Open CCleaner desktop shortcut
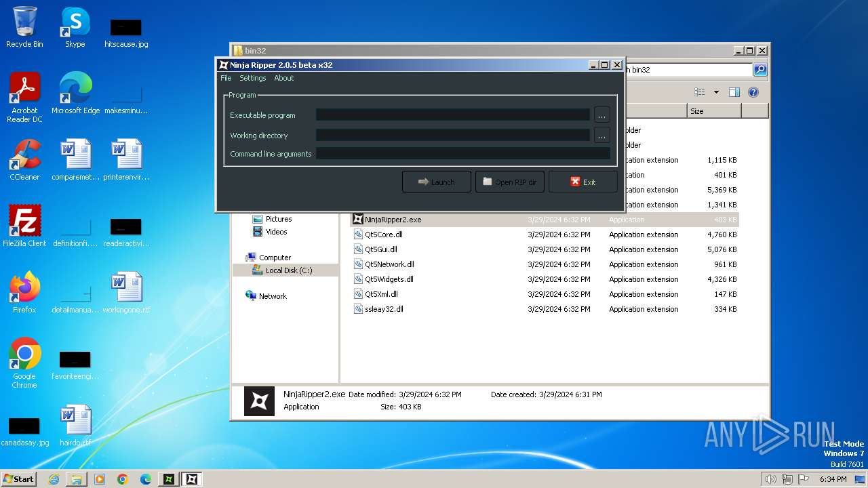This screenshot has height=488, width=868. click(24, 160)
